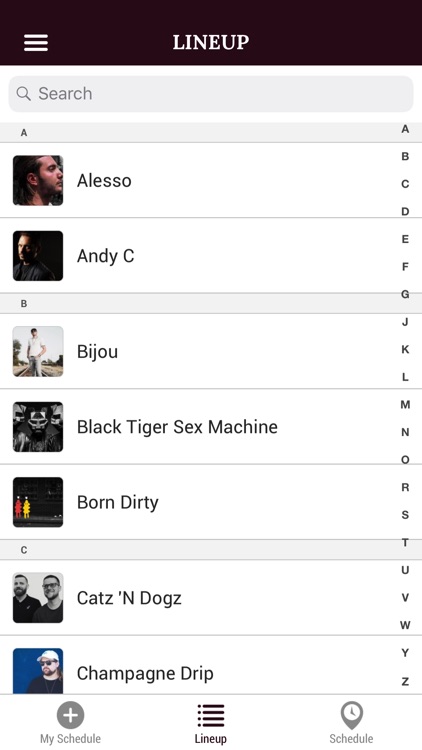Click in the Search field
422x750 pixels.
click(211, 94)
